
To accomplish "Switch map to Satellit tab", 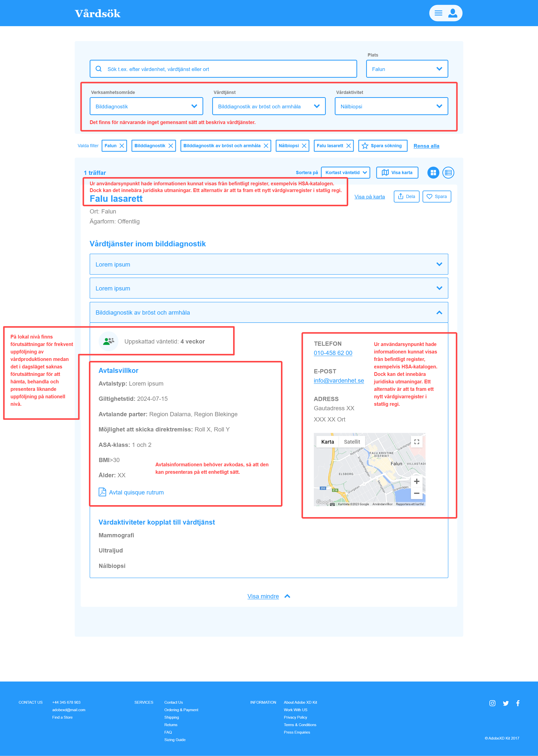I will [352, 442].
